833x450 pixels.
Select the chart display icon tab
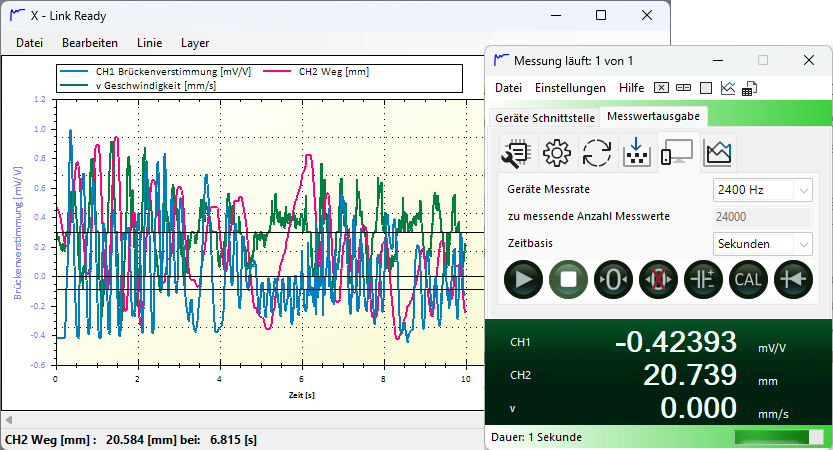pos(717,153)
